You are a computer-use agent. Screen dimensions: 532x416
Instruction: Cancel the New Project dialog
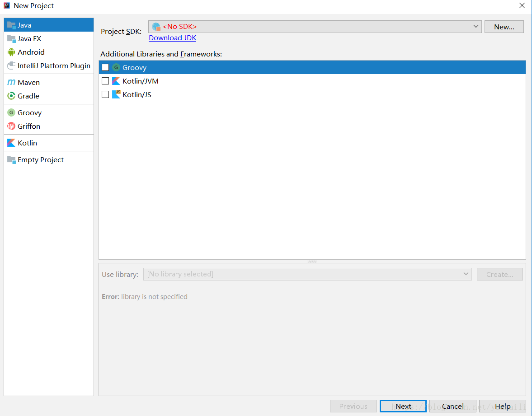click(x=452, y=406)
